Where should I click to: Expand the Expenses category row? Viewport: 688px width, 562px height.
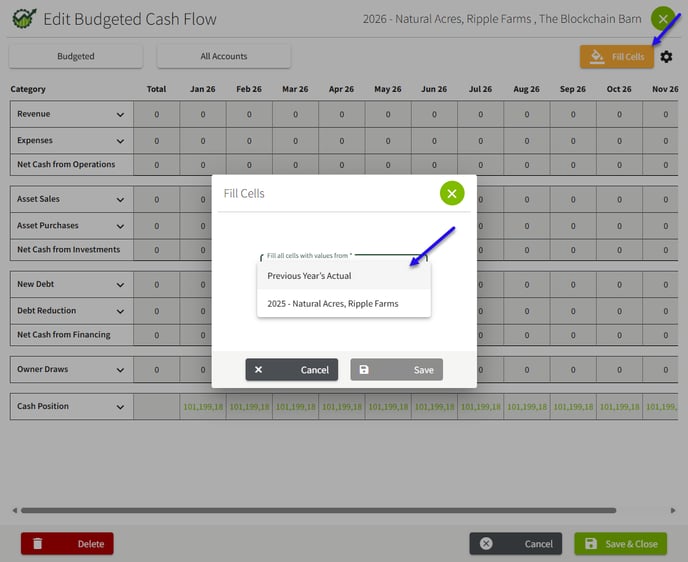(x=121, y=141)
